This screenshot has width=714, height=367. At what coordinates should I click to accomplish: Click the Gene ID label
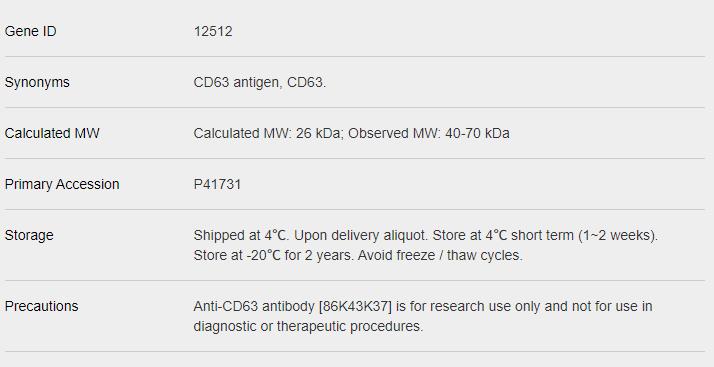[31, 31]
